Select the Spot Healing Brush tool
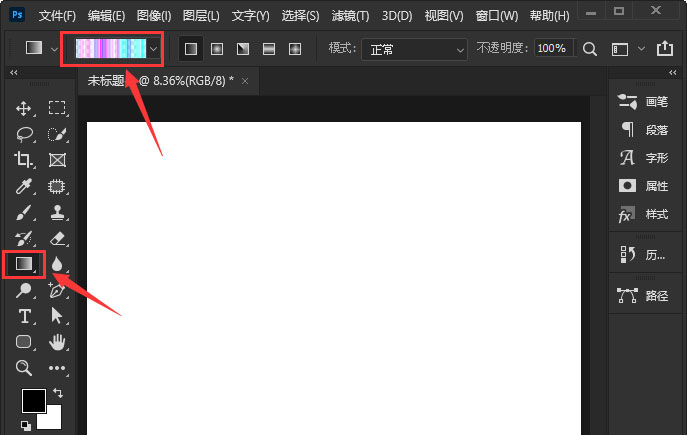Image resolution: width=687 pixels, height=435 pixels. (x=57, y=186)
